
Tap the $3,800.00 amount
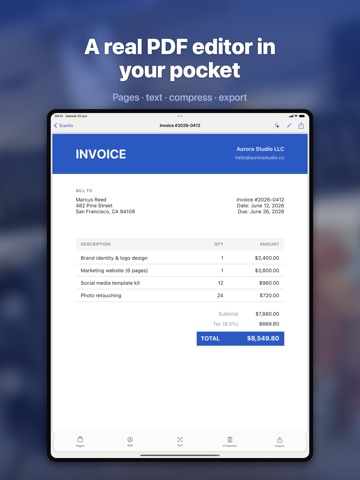[x=267, y=270]
